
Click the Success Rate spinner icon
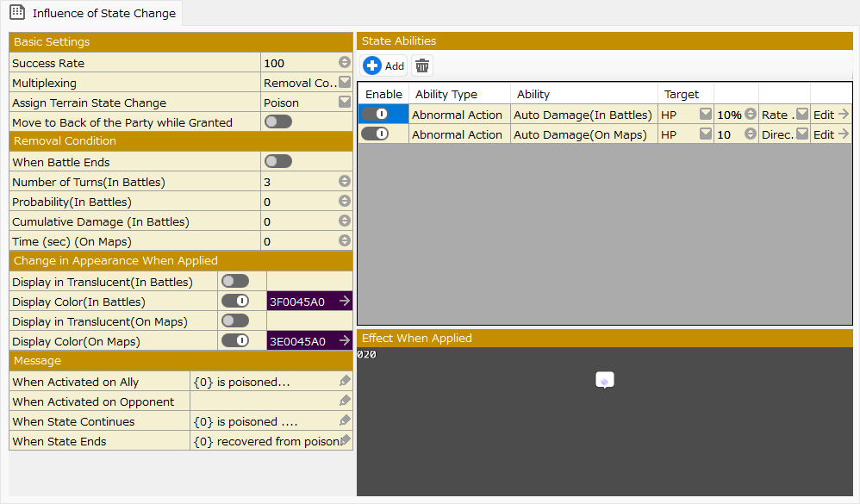click(x=345, y=63)
